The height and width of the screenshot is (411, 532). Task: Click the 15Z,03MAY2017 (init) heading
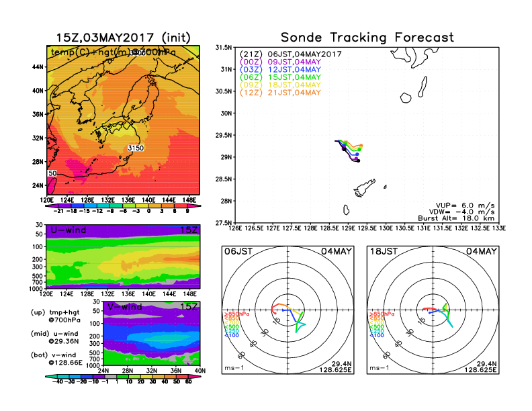point(123,38)
